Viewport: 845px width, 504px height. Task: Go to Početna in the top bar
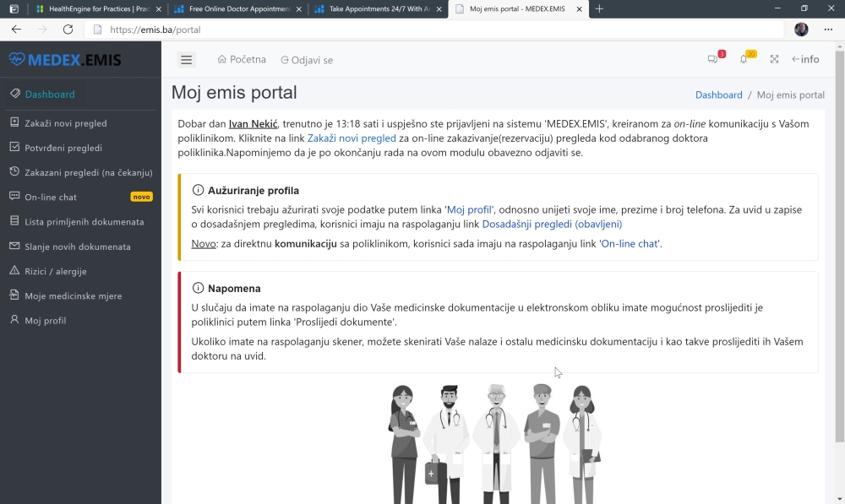242,59
